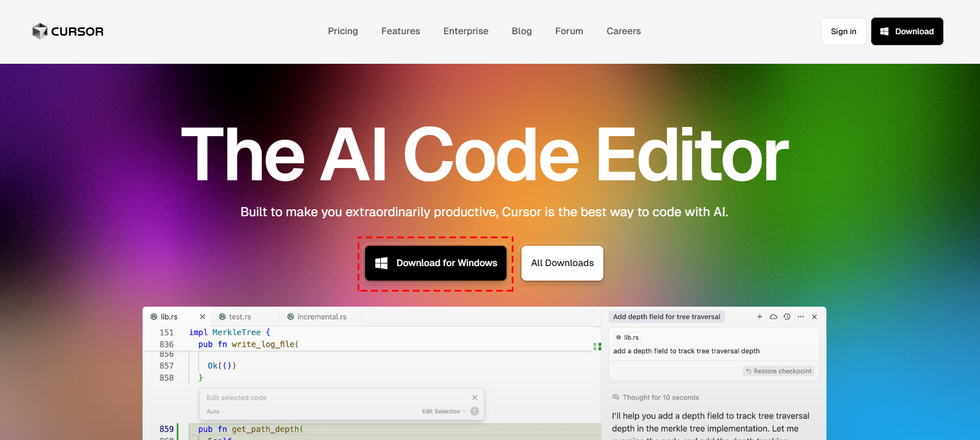Click the Cursor cube logo icon
980x440 pixels.
tap(40, 31)
